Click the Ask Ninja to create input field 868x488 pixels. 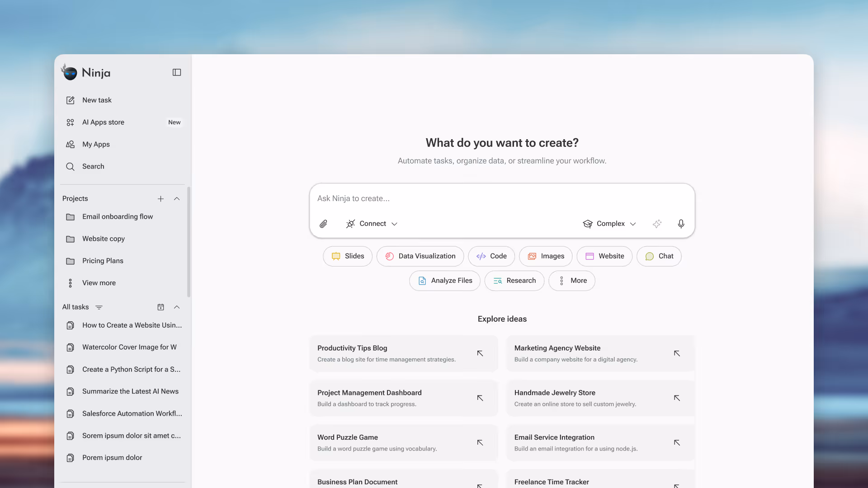452,198
